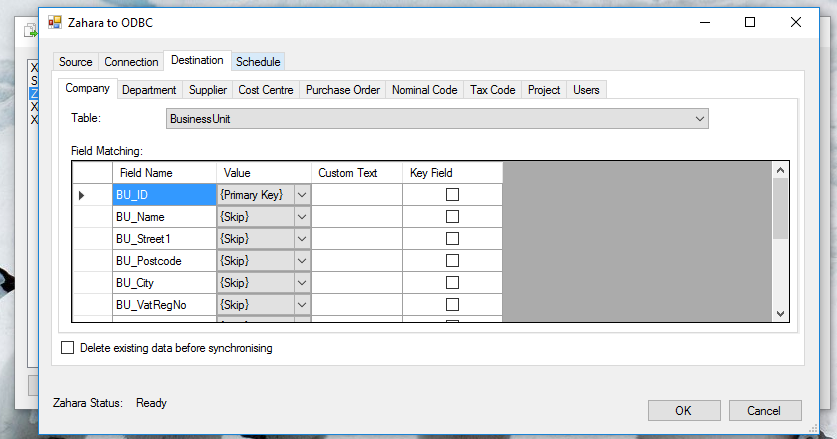Open the Nominal Code sub-tab
The height and width of the screenshot is (439, 837).
[424, 90]
